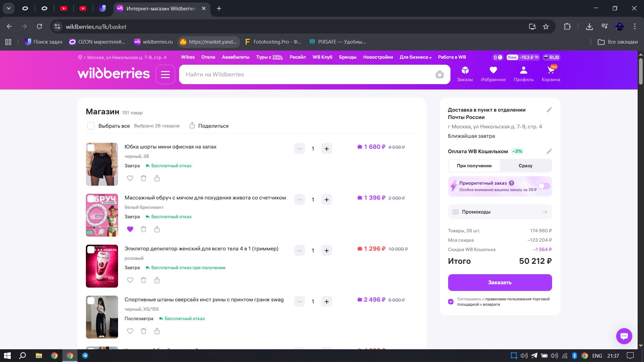Open camera image search icon
This screenshot has height=362, width=644.
tap(439, 74)
